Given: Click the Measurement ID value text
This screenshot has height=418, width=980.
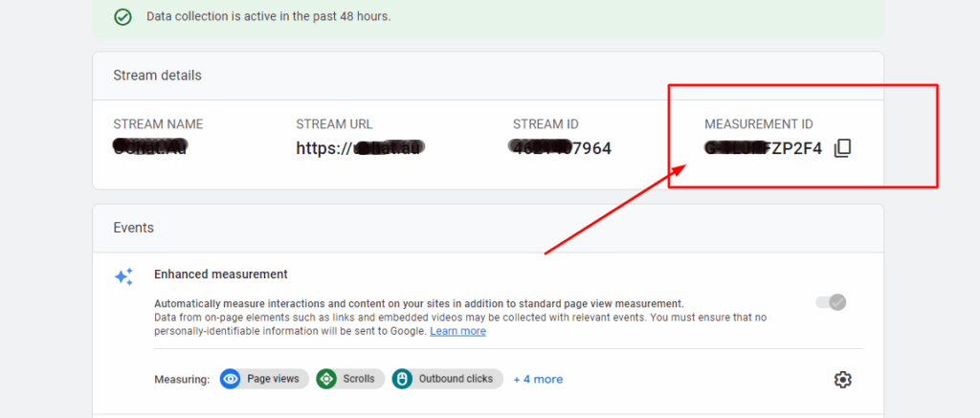Looking at the screenshot, I should click(763, 148).
